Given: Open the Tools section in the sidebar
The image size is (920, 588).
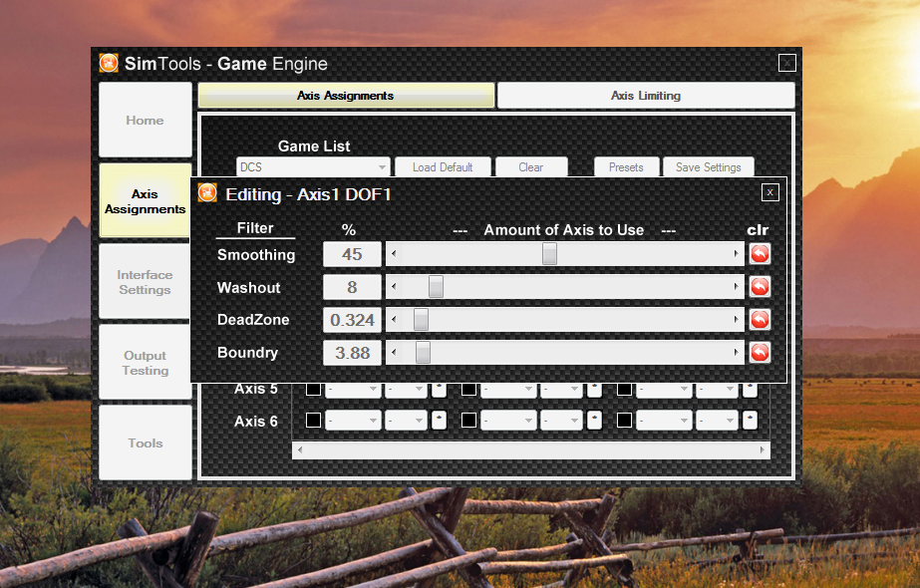Looking at the screenshot, I should pyautogui.click(x=145, y=443).
